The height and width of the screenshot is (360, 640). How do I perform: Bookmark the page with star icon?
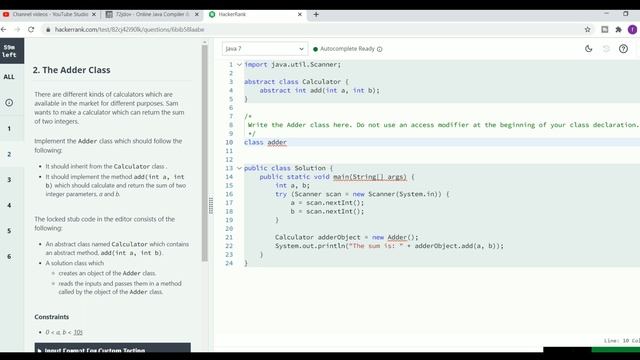pos(587,29)
